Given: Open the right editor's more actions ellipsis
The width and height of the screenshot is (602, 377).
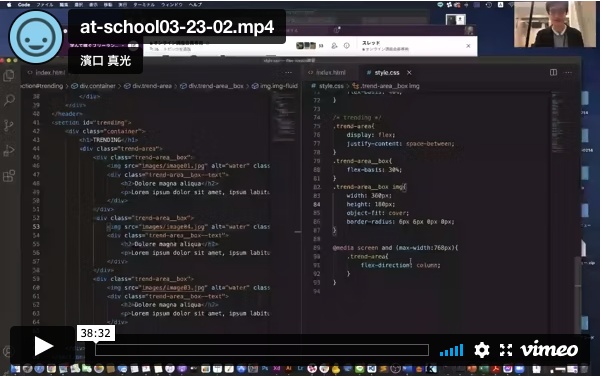Looking at the screenshot, I should pos(568,73).
